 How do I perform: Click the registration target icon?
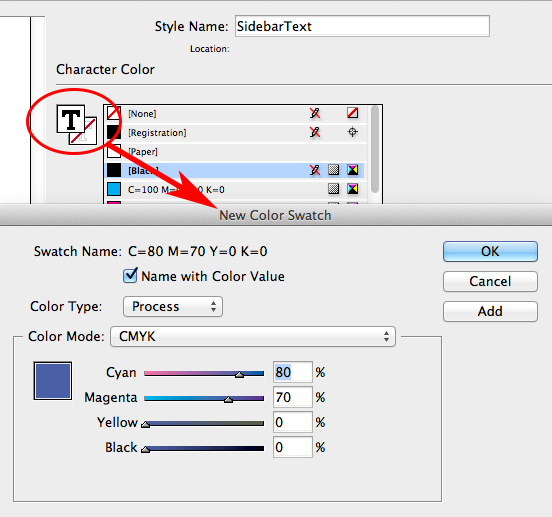click(x=352, y=132)
